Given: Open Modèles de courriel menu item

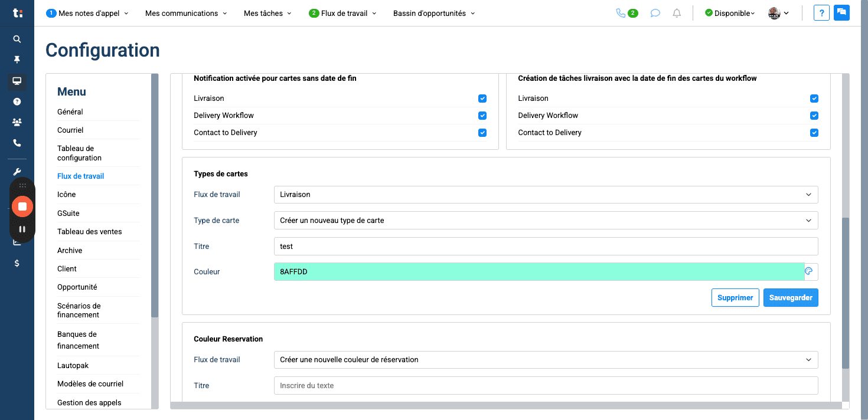Looking at the screenshot, I should tap(90, 383).
